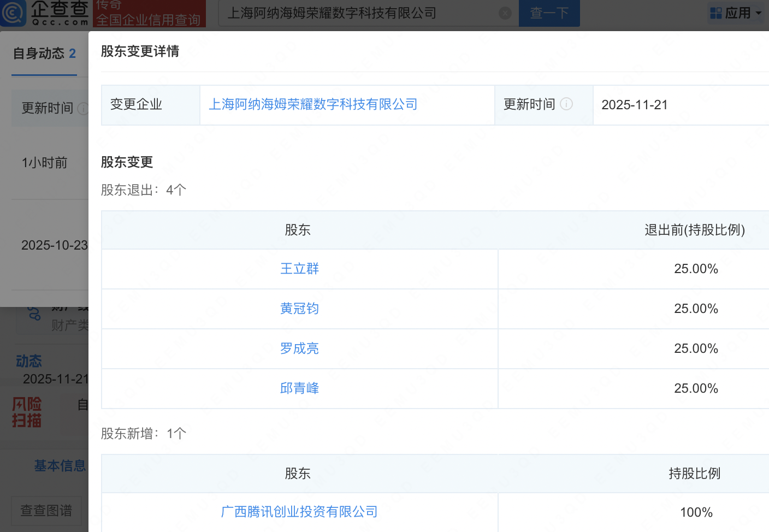Click the 动态 label icon
This screenshot has height=532, width=769.
28,361
